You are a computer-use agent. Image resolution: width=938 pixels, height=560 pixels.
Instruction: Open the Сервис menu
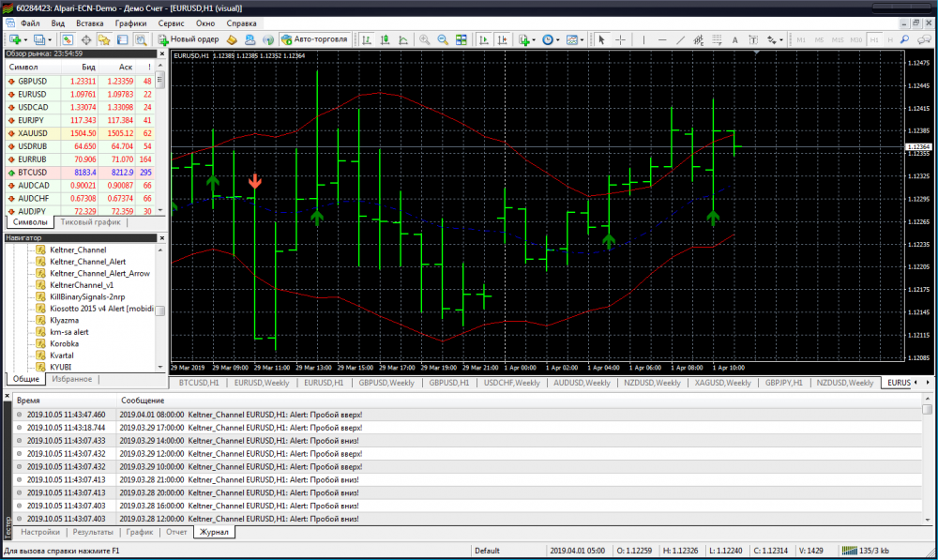pos(171,23)
